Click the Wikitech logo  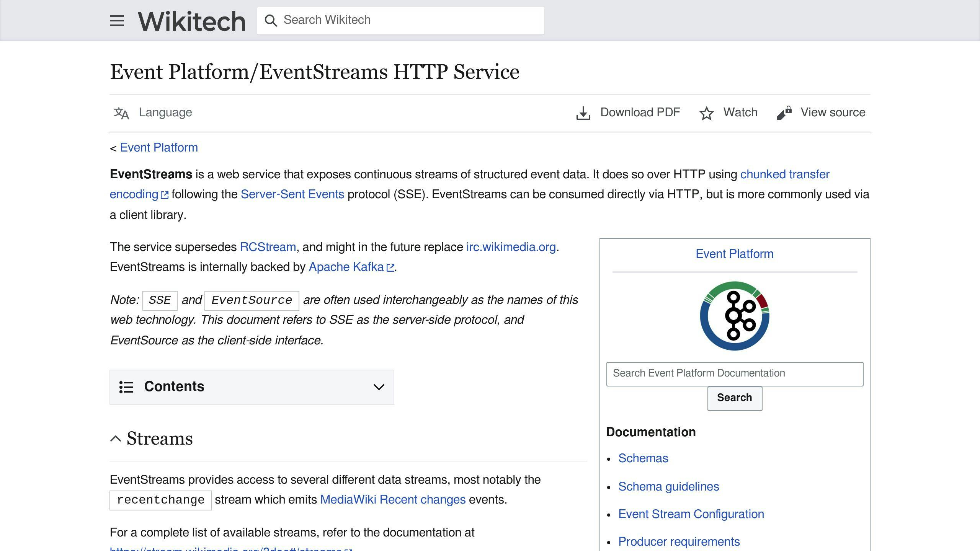coord(192,21)
